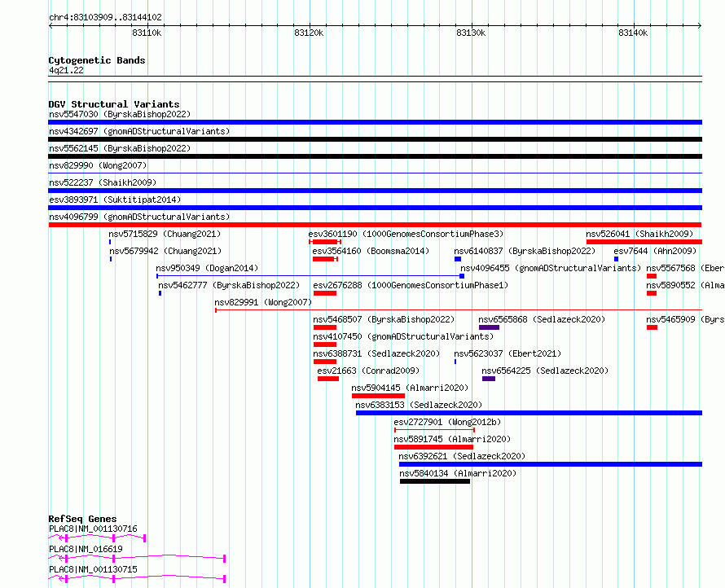Click the nsv5465909 variant label
This screenshot has height=588, width=725.
685,319
